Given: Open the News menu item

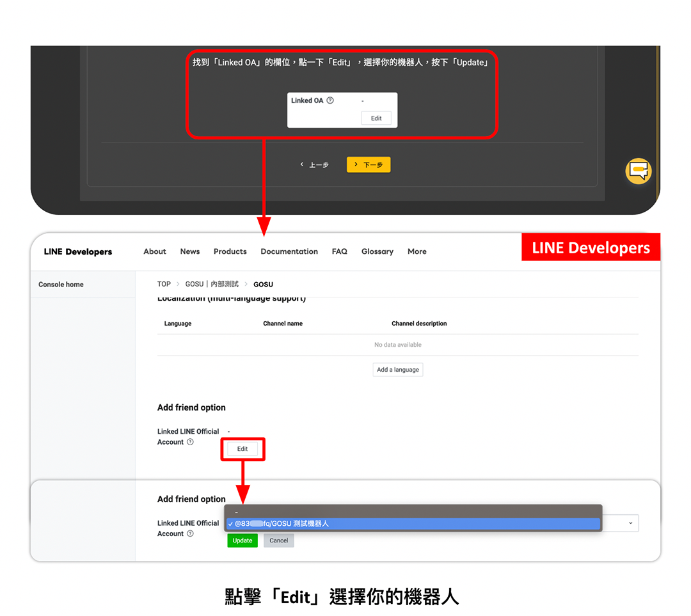Looking at the screenshot, I should [x=190, y=251].
